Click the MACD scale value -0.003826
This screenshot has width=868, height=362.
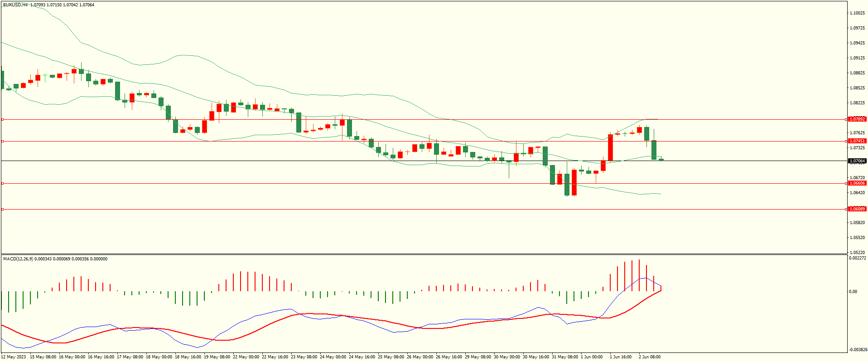[x=858, y=350]
